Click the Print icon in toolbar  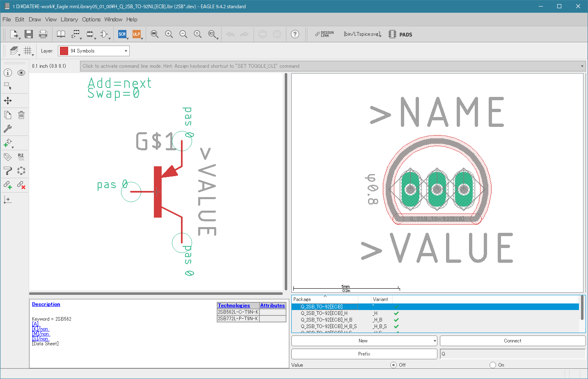(x=43, y=34)
